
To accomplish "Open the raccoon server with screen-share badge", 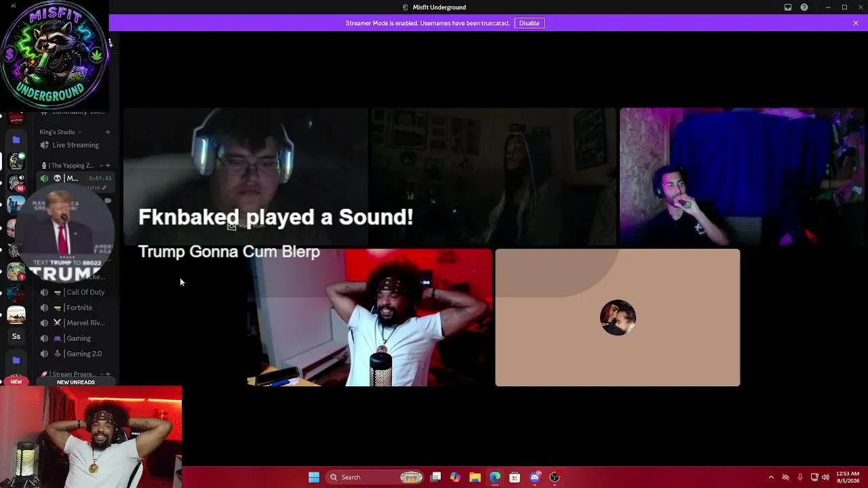I will [x=16, y=161].
